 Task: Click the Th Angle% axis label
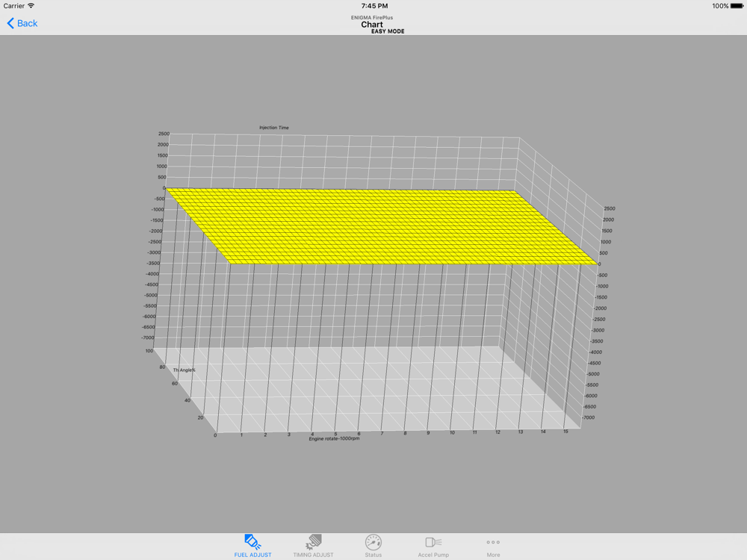(x=185, y=370)
